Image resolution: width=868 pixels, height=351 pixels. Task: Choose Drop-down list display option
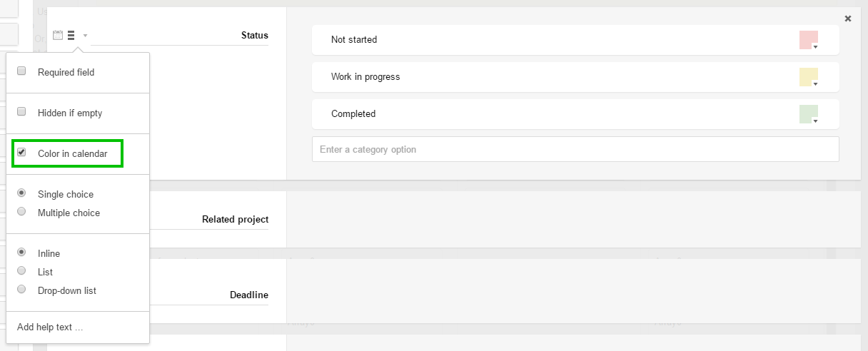tap(21, 290)
